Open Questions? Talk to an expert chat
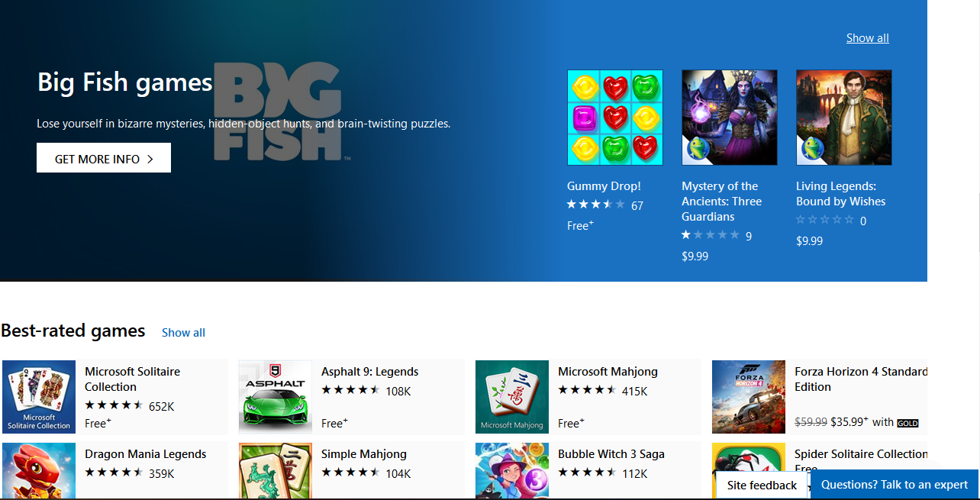980x500 pixels. click(x=895, y=485)
